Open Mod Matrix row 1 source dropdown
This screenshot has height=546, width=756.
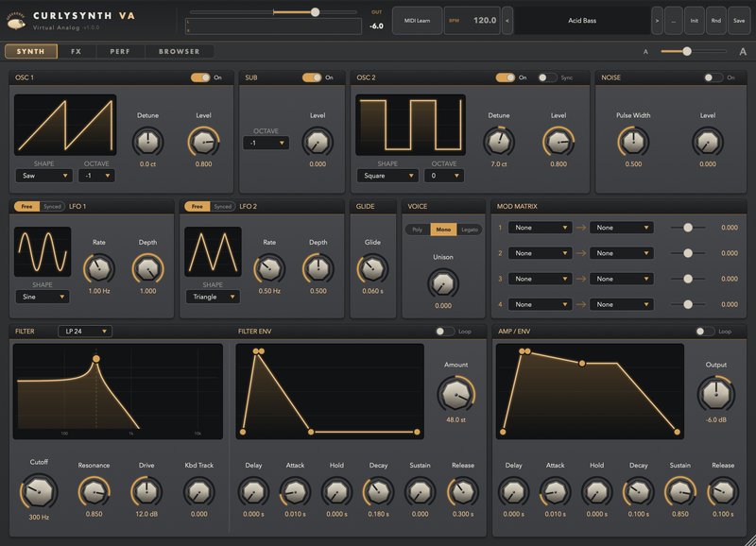click(x=540, y=228)
